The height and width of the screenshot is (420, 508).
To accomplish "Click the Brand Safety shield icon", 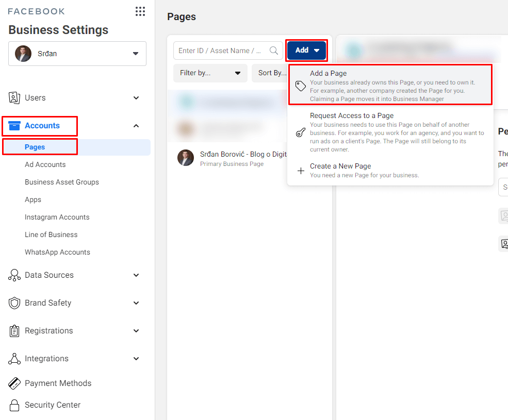I will [14, 303].
